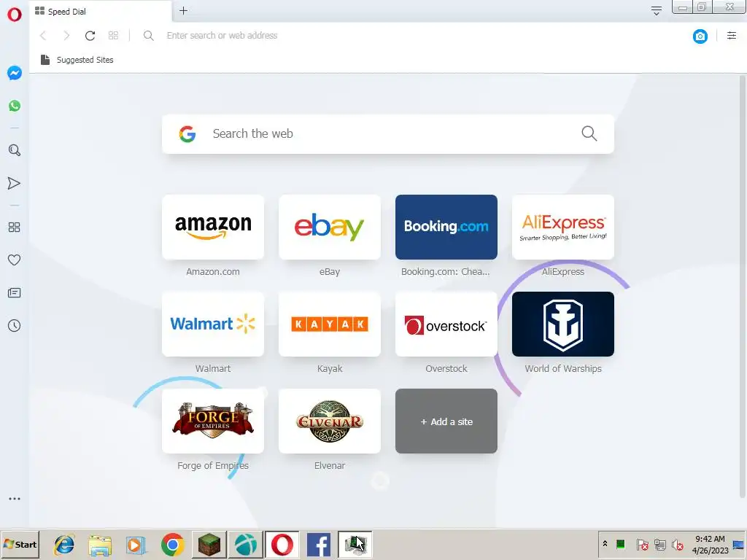Click the Start Page grid icon in toolbar
747x560 pixels.
[x=113, y=35]
